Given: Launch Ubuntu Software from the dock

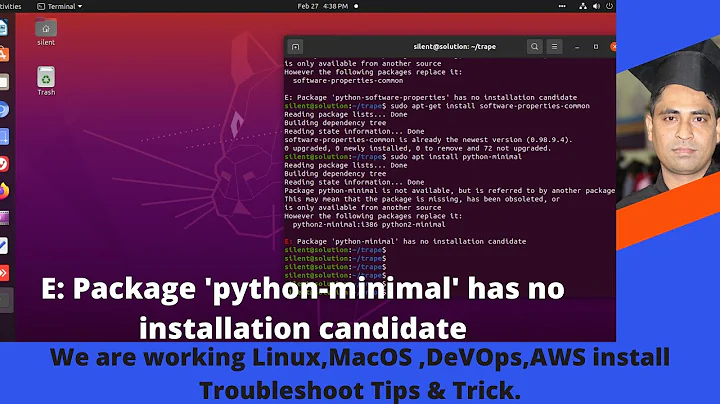Looking at the screenshot, I should (4, 55).
